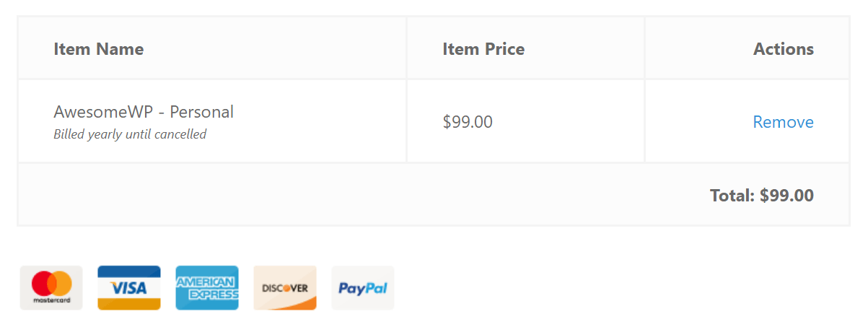Select the Visa card icon

point(129,288)
